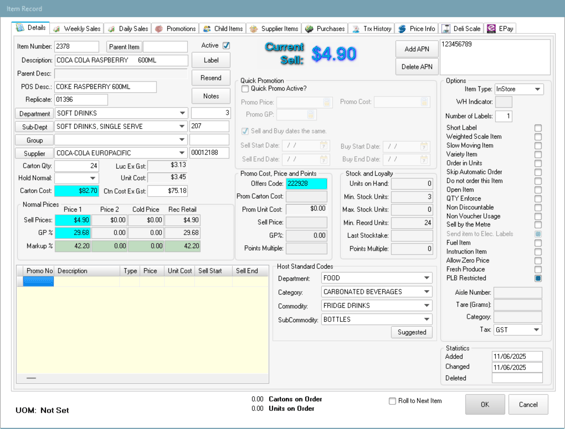The width and height of the screenshot is (565, 429).
Task: Click the Suggested button
Action: (412, 332)
